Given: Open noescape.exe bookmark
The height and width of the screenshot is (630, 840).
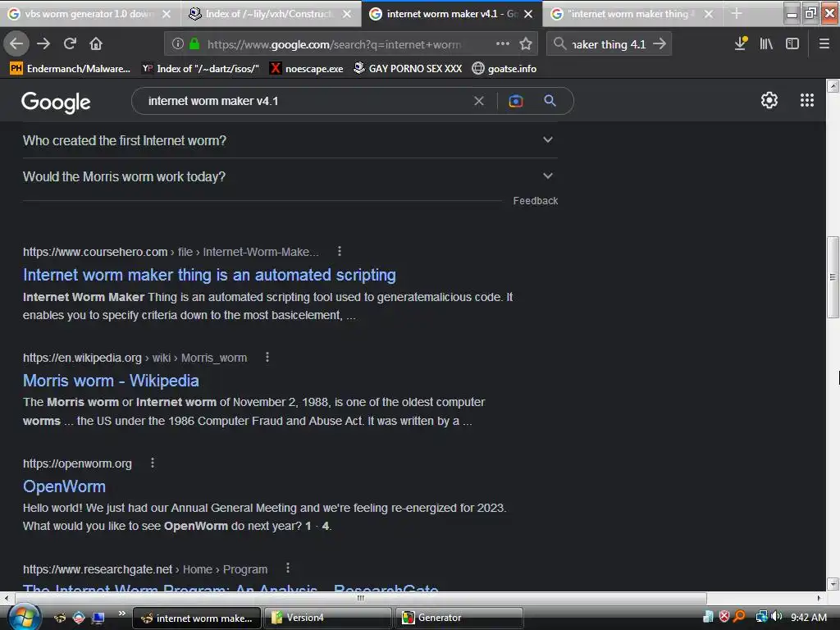Looking at the screenshot, I should [307, 69].
